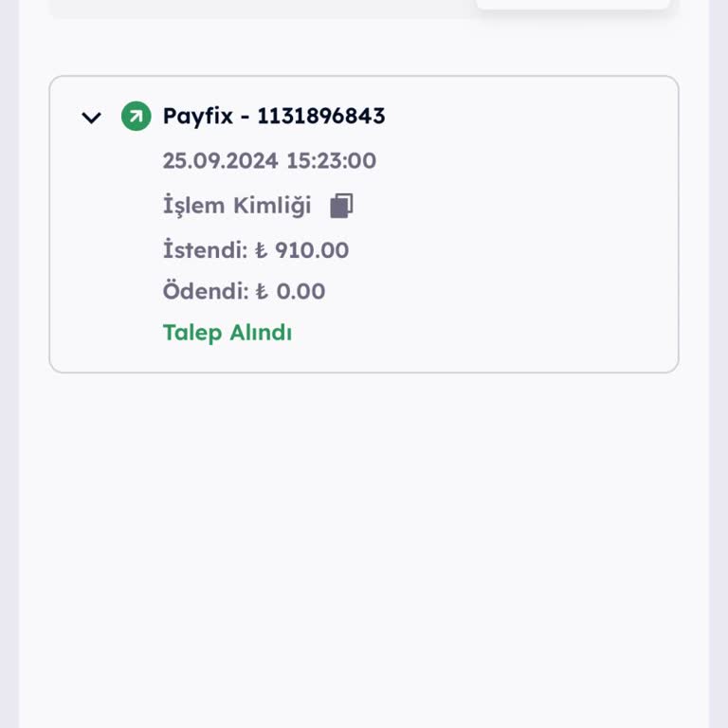Viewport: 728px width, 728px height.
Task: Collapse the Payfix transaction chevron
Action: 91,118
